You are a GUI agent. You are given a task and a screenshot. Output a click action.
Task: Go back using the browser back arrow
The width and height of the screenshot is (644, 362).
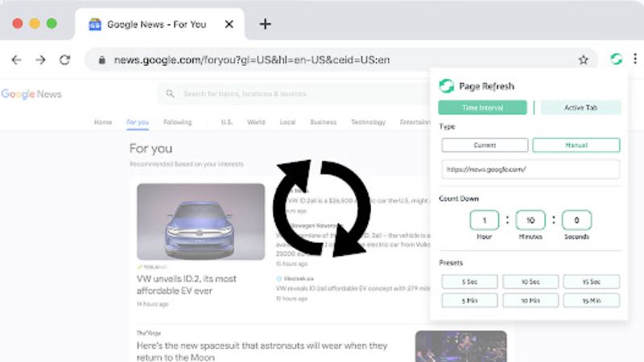(x=16, y=60)
